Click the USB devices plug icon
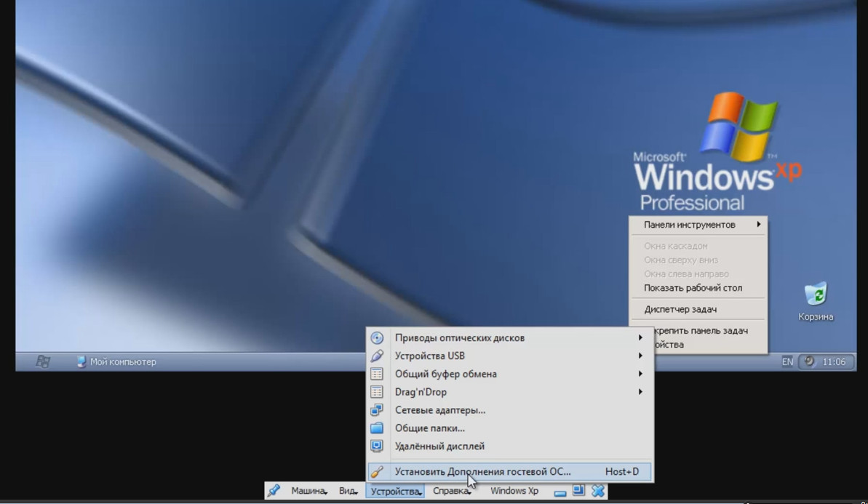The height and width of the screenshot is (504, 868). (x=377, y=356)
